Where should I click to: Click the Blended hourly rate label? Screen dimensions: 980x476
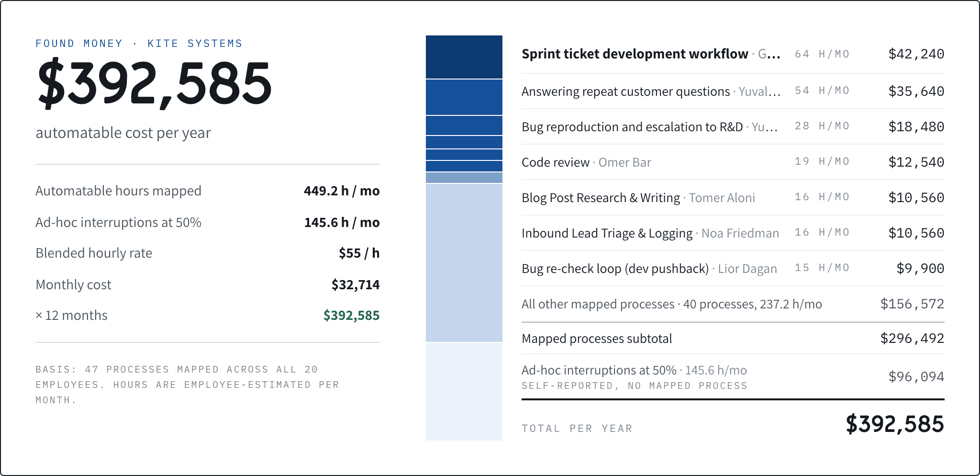point(94,253)
